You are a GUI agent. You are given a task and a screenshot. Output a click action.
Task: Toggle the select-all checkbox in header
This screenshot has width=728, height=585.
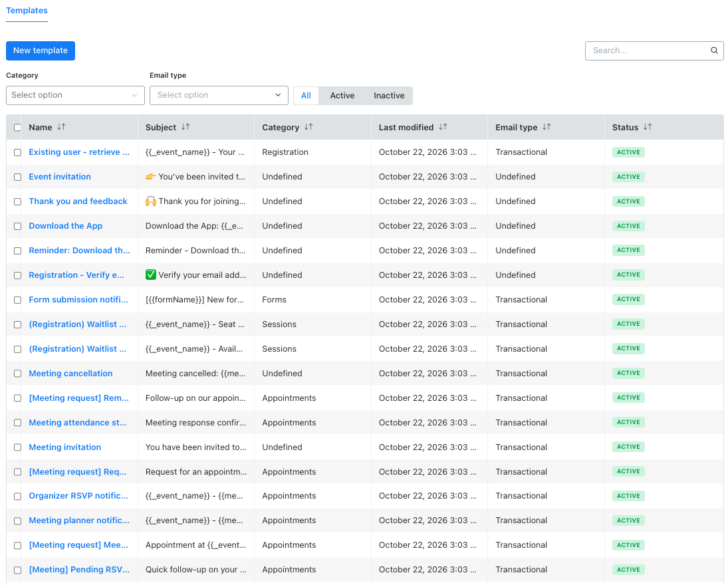click(x=17, y=128)
